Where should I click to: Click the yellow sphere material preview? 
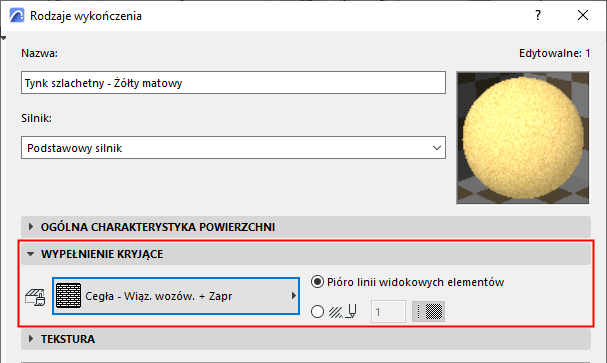click(x=523, y=138)
